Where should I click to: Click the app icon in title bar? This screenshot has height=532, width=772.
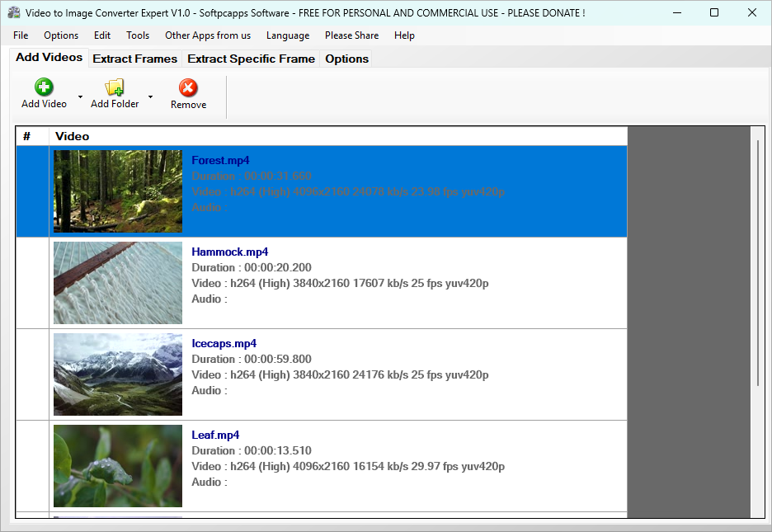tap(14, 12)
